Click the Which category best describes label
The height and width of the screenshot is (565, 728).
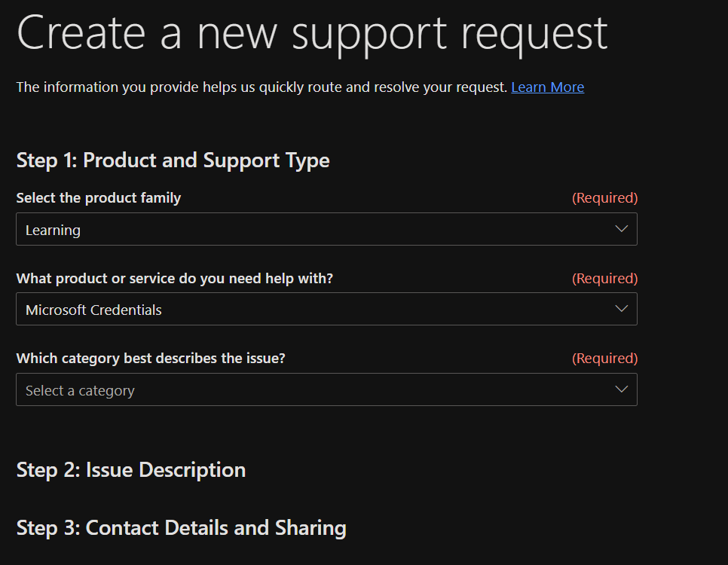click(x=151, y=359)
